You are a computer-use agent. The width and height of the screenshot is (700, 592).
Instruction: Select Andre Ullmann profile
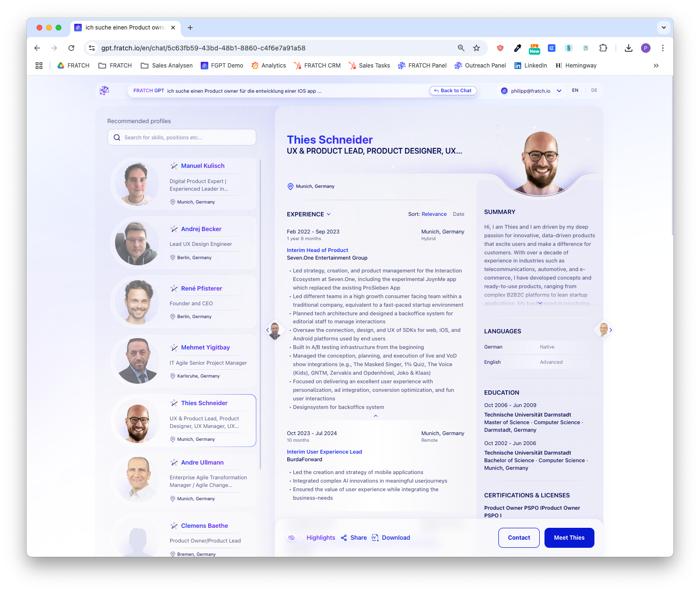(x=183, y=480)
